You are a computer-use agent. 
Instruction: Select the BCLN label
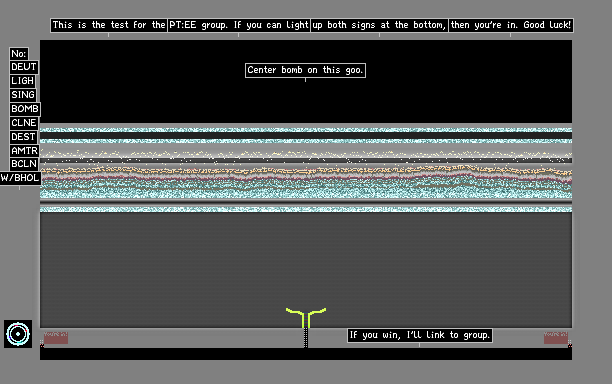pos(24,164)
